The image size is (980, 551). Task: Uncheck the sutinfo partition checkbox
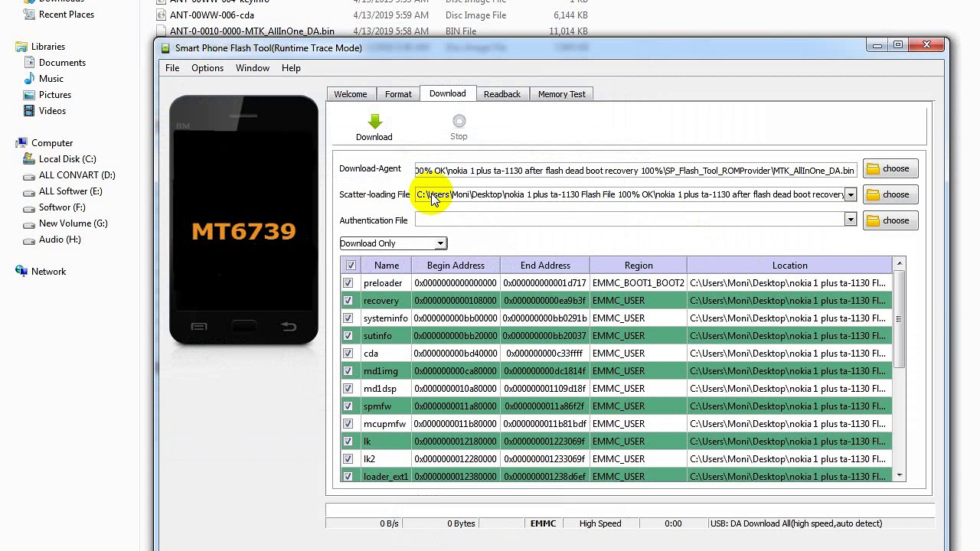pos(348,336)
